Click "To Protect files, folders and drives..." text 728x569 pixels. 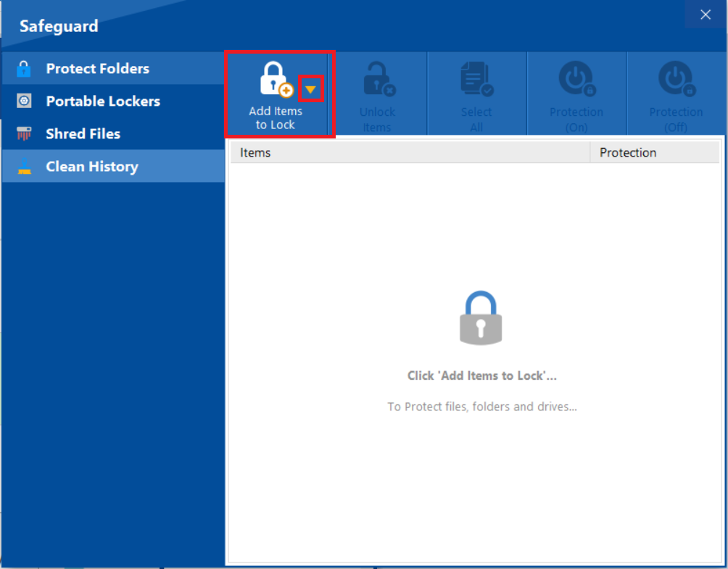482,407
